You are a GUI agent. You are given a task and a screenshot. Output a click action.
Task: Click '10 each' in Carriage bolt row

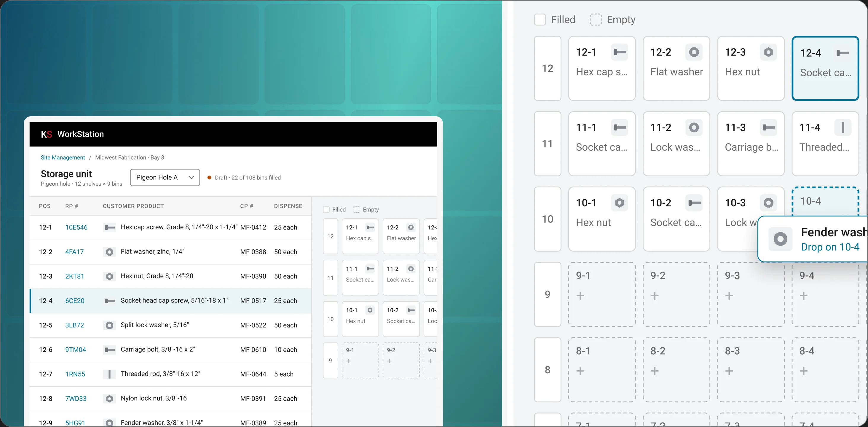pos(285,350)
